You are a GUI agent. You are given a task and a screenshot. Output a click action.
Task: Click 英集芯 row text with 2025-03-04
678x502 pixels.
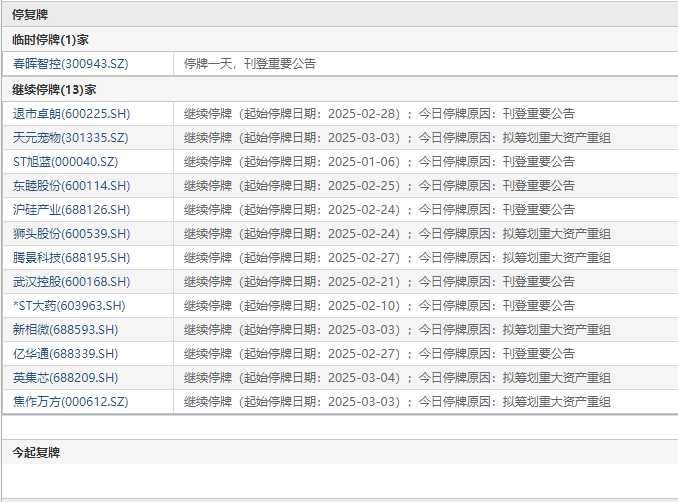click(x=397, y=378)
